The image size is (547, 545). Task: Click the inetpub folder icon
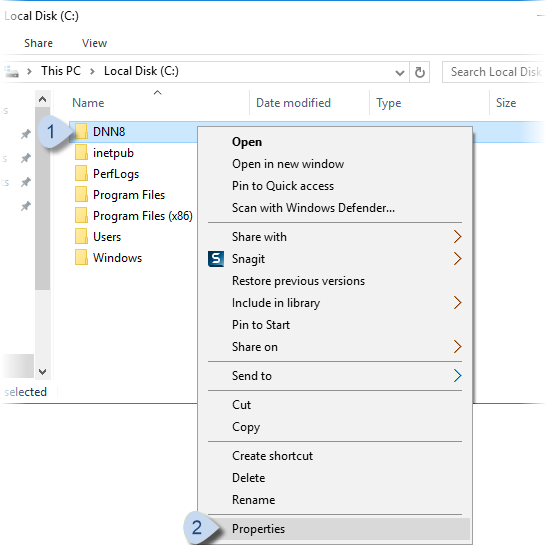[81, 152]
